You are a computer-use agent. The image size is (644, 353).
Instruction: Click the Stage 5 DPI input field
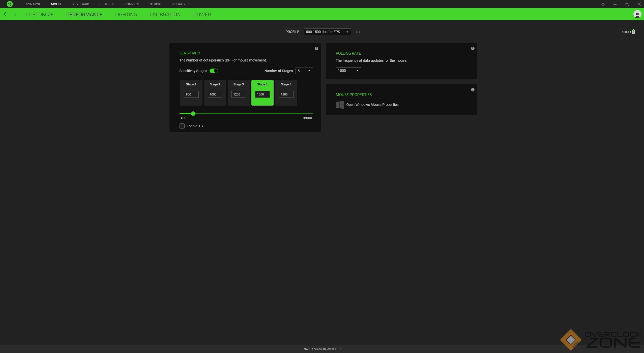pos(286,94)
